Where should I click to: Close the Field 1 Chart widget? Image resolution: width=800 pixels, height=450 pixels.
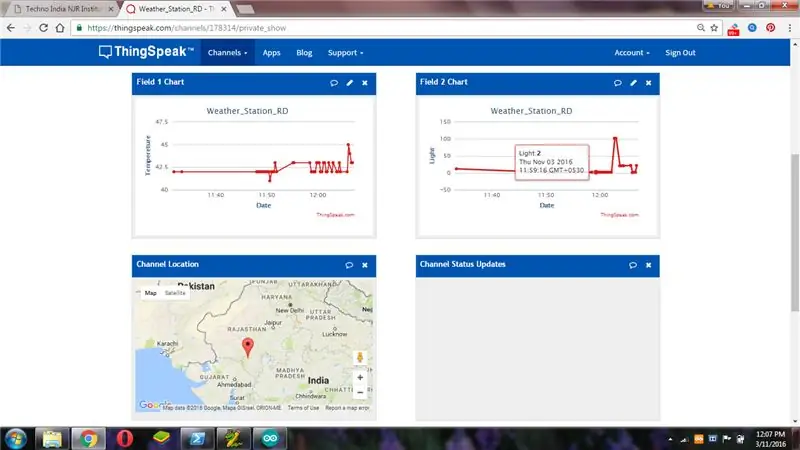[x=365, y=83]
